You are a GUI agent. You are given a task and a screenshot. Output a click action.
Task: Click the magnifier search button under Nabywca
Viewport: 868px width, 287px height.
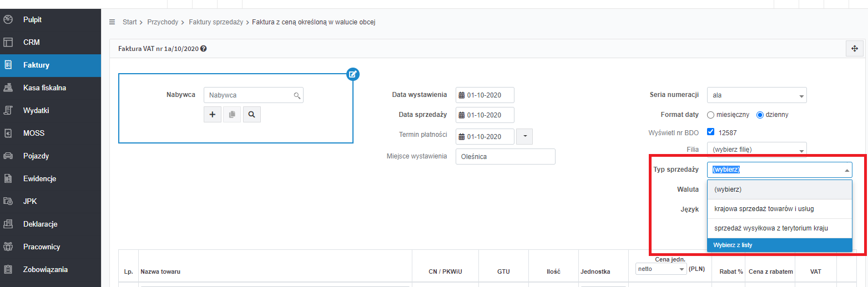coord(251,114)
